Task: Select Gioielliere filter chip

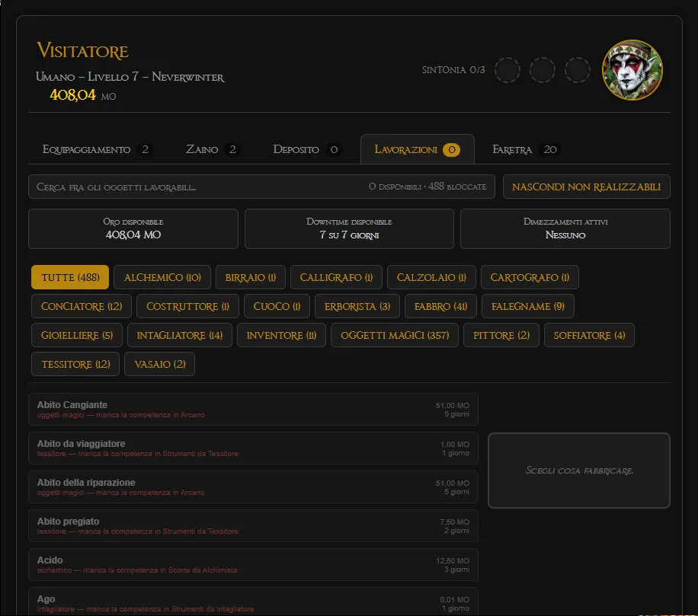Action: tap(77, 335)
